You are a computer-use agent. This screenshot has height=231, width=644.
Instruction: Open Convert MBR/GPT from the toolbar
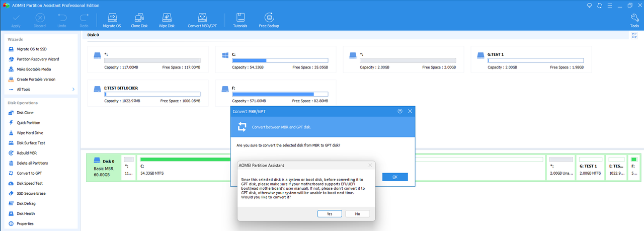(x=202, y=20)
